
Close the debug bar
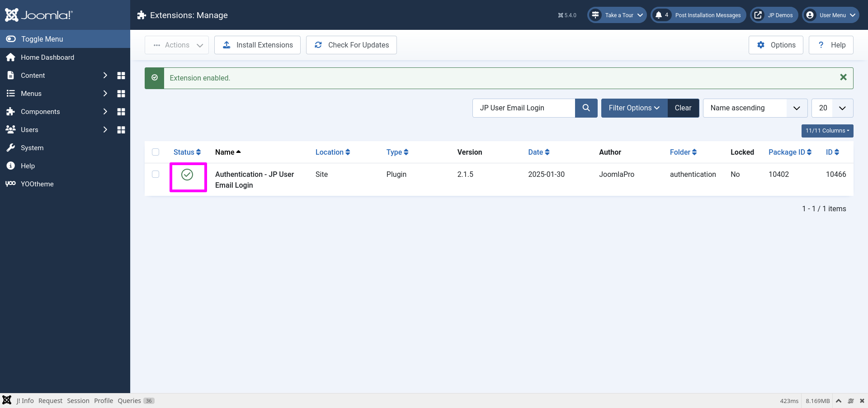[x=862, y=401]
